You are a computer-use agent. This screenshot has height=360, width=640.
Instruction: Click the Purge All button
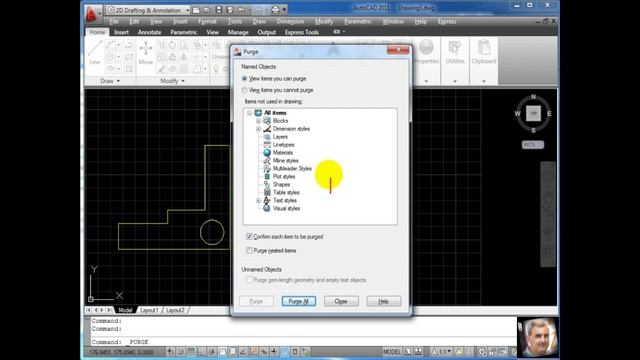[299, 301]
